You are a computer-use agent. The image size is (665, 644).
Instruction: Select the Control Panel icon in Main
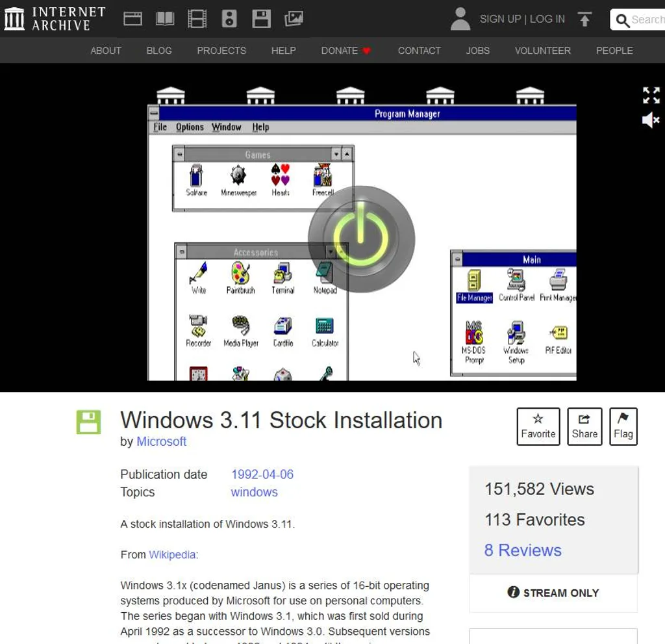[x=516, y=285]
